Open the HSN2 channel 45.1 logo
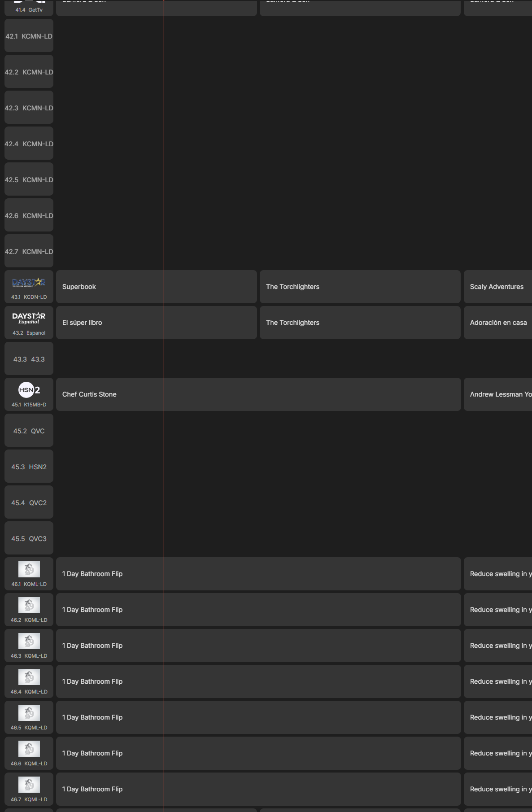 click(x=29, y=390)
